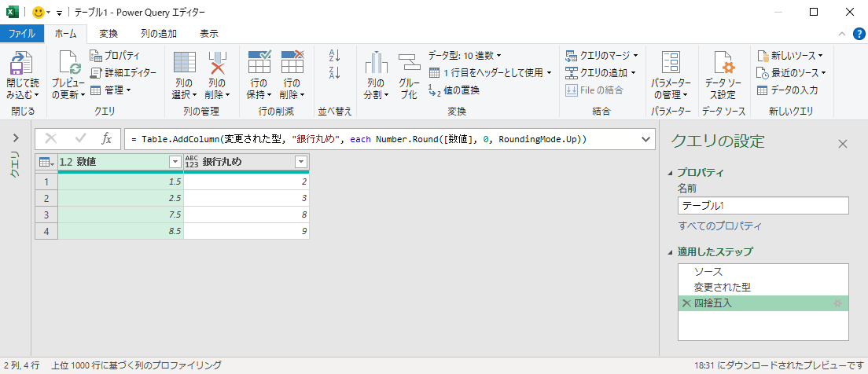Expand the クエリ pane chevron
The width and height of the screenshot is (868, 374).
(x=16, y=137)
